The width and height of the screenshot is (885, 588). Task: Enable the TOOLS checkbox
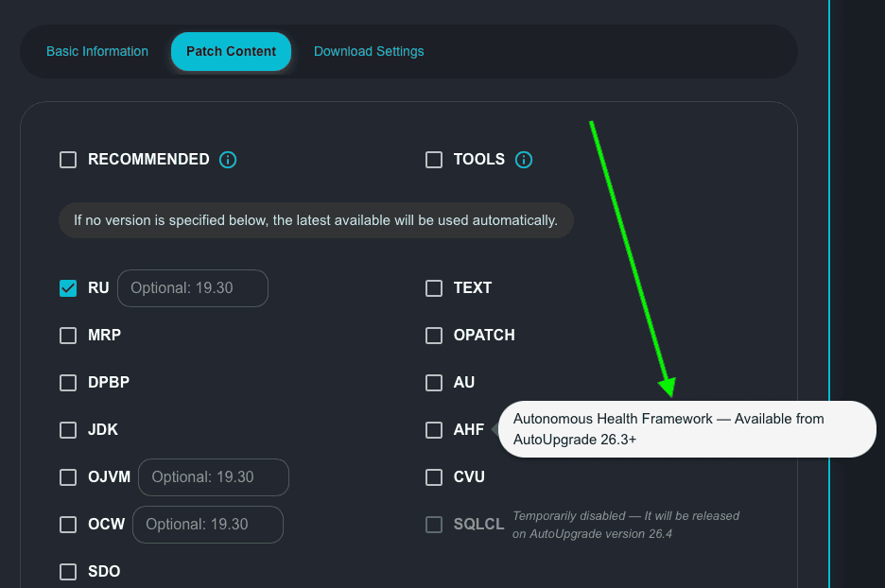[434, 160]
